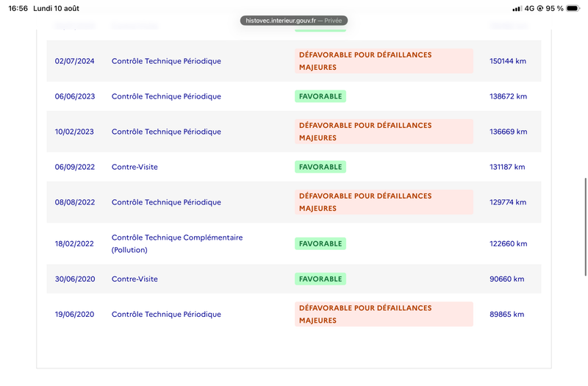Click Contre-Visite entry dated 06/09/2022

(135, 167)
